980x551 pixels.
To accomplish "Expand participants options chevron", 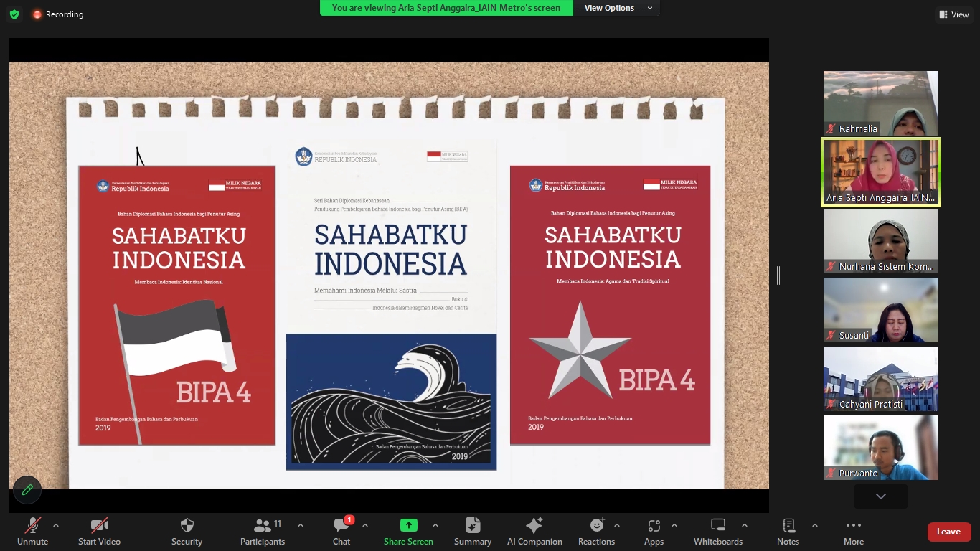I will [x=300, y=525].
